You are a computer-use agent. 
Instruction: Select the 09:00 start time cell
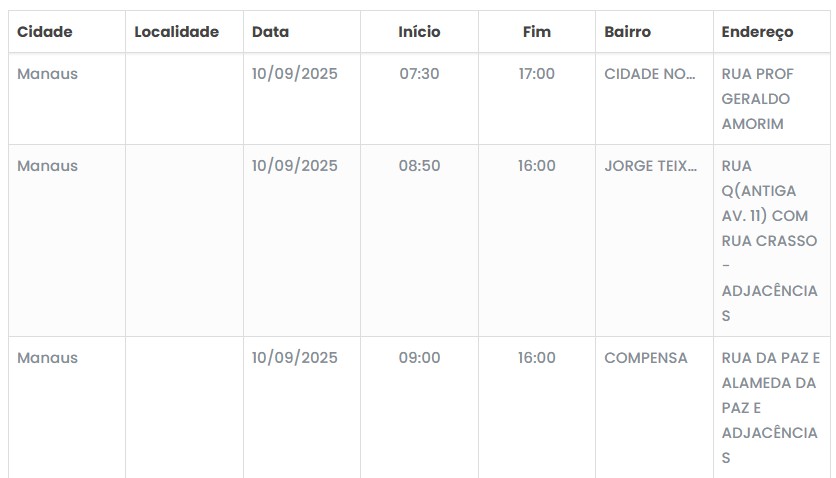coord(419,358)
